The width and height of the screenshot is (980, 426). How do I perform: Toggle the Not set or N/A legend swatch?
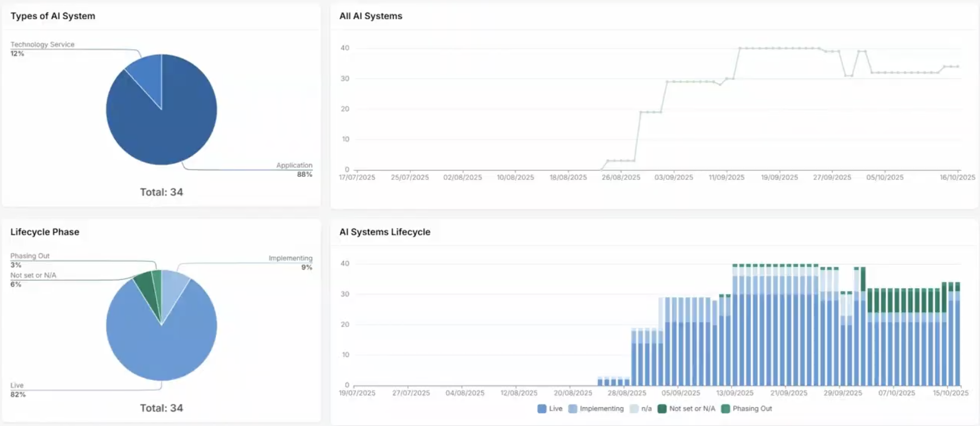[662, 409]
